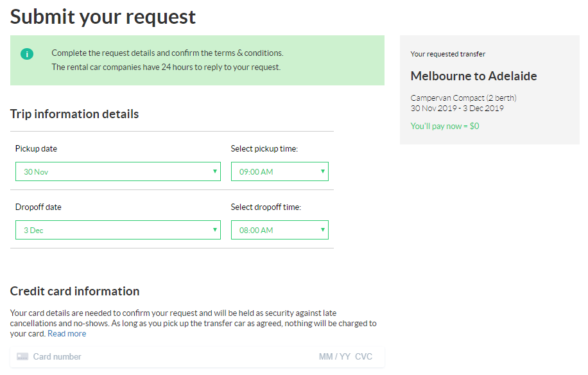This screenshot has height=375, width=588.
Task: Click the Select pickup time label
Action: [264, 149]
